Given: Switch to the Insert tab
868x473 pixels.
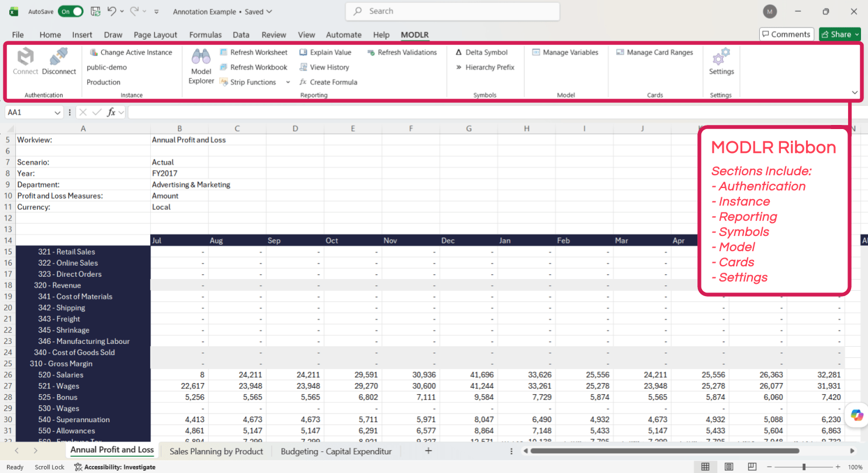Looking at the screenshot, I should (x=82, y=34).
